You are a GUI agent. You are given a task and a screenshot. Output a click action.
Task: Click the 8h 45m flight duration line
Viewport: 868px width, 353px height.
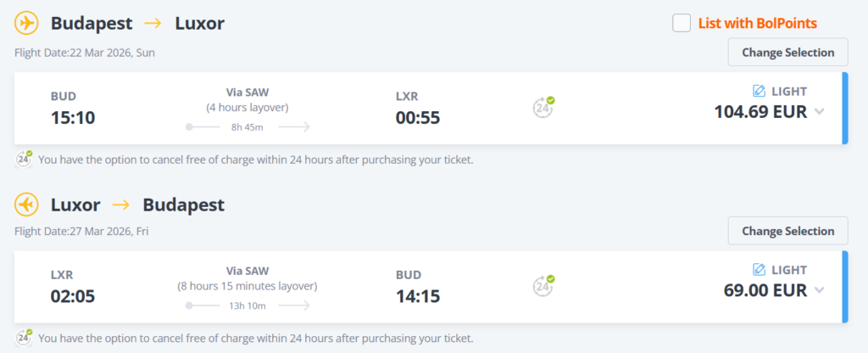click(x=248, y=127)
